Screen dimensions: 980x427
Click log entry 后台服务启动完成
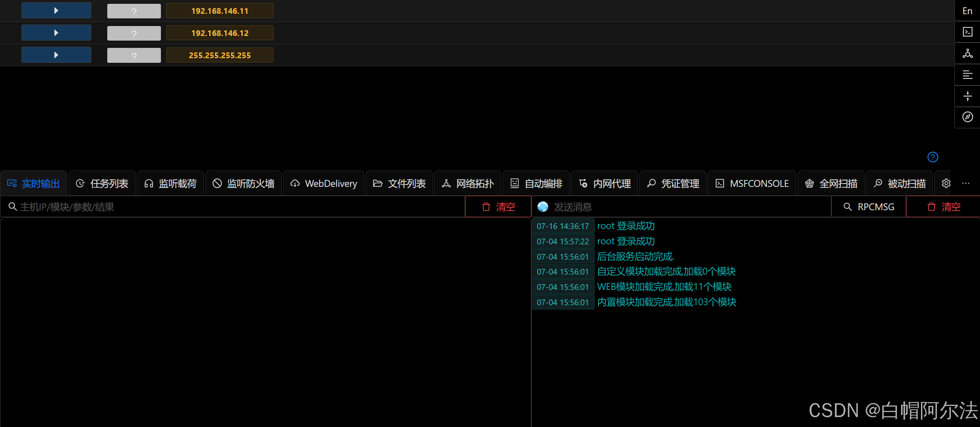click(x=636, y=257)
